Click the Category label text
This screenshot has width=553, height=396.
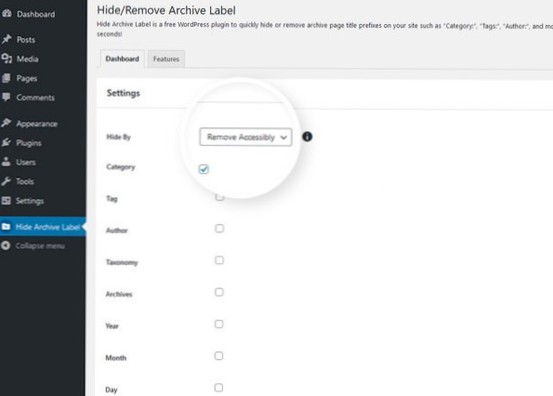121,167
